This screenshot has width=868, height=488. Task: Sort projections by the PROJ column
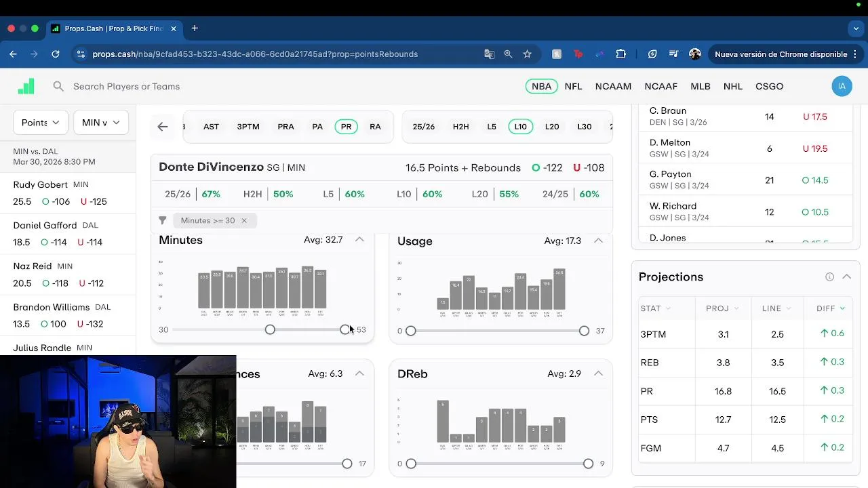pos(722,308)
